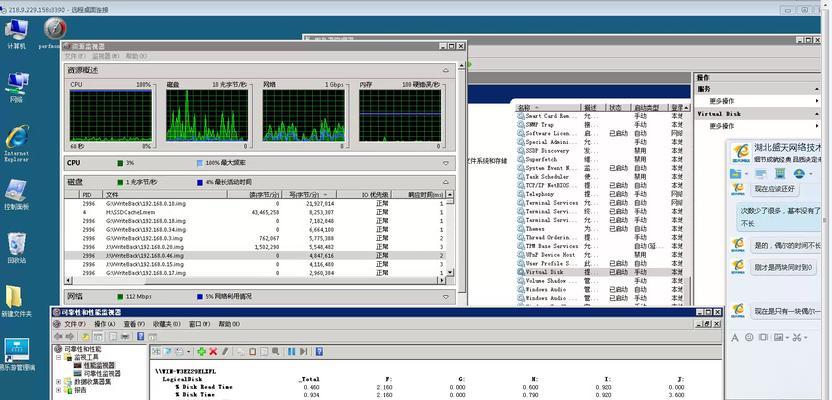Click the font A icon in chat window
Screen dimensions: 832x400
735,337
